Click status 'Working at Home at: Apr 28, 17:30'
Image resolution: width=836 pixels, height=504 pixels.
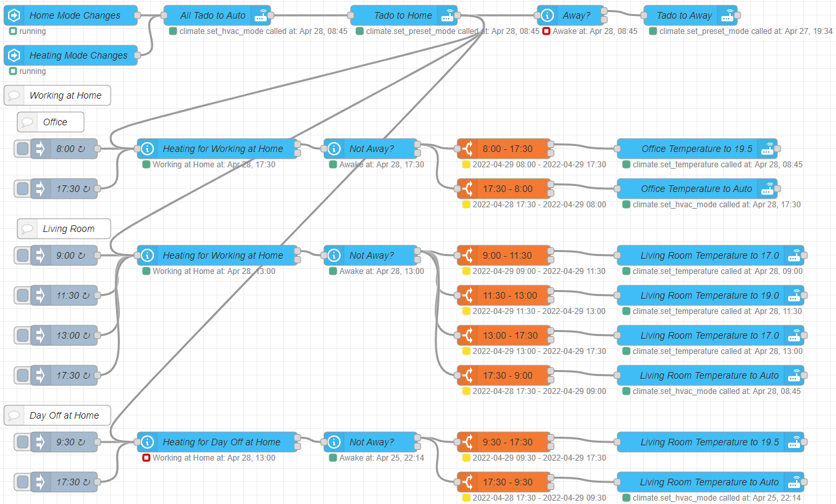(214, 165)
